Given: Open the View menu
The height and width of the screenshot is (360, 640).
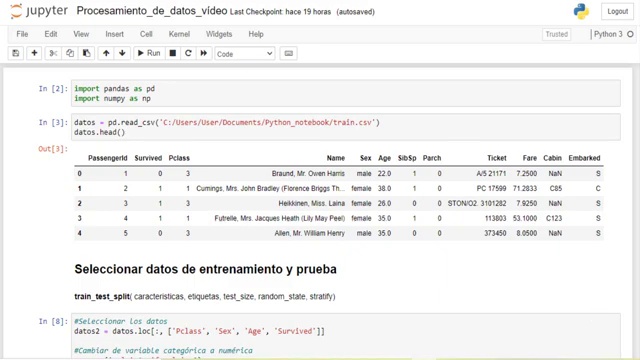Looking at the screenshot, I should point(81,34).
